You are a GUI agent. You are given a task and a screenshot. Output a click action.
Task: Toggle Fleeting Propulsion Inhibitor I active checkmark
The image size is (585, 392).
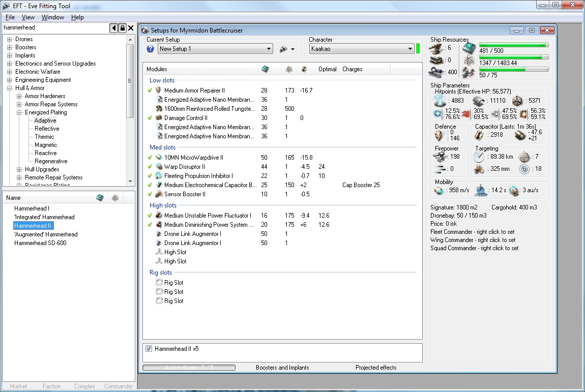click(x=150, y=176)
